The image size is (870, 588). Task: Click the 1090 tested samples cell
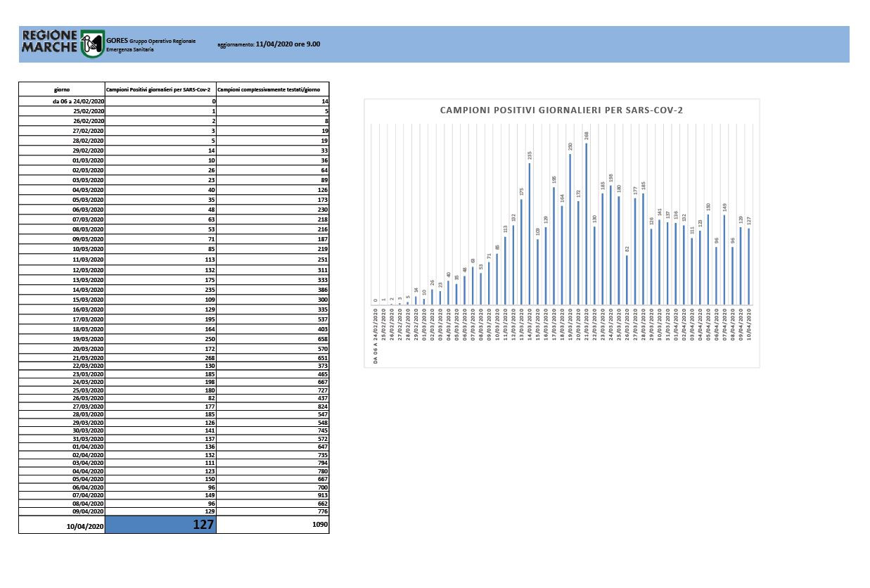coord(273,524)
